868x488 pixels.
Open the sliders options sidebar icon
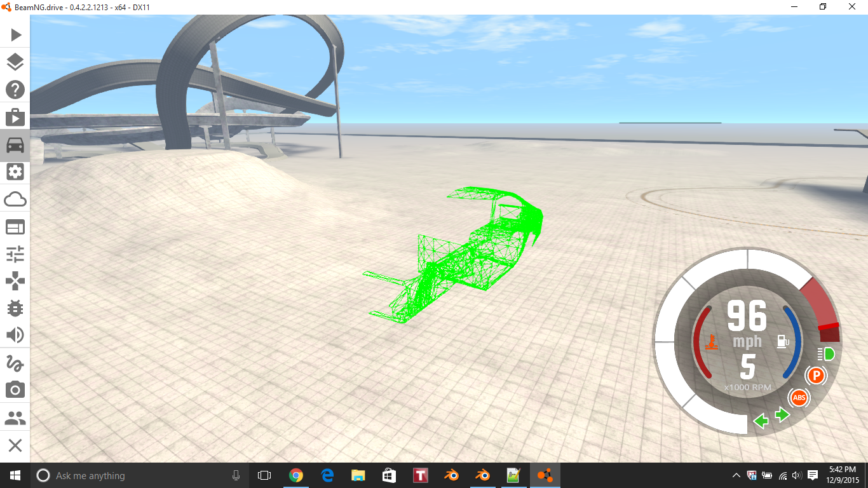15,254
